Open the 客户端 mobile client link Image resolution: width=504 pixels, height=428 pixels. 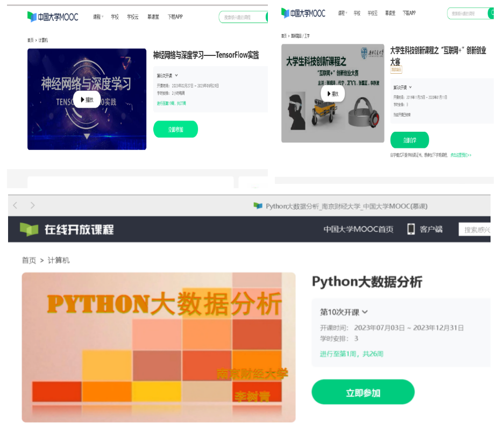click(x=425, y=229)
